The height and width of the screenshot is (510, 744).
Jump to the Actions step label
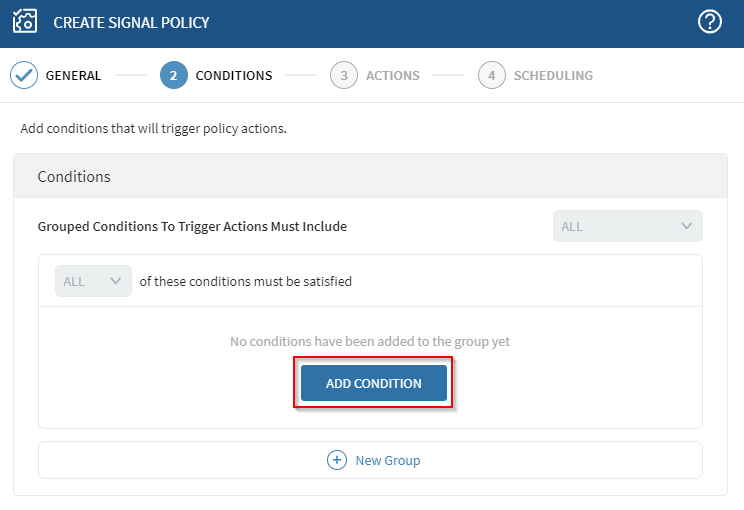pyautogui.click(x=392, y=75)
